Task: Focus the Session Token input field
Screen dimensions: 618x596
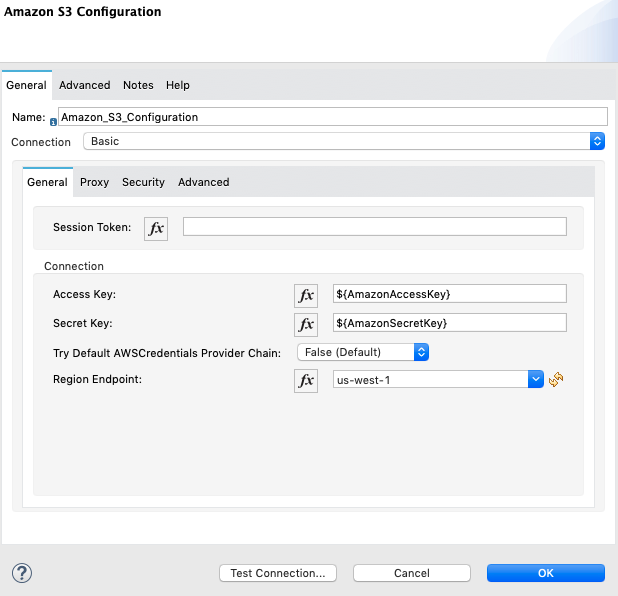Action: [x=375, y=227]
